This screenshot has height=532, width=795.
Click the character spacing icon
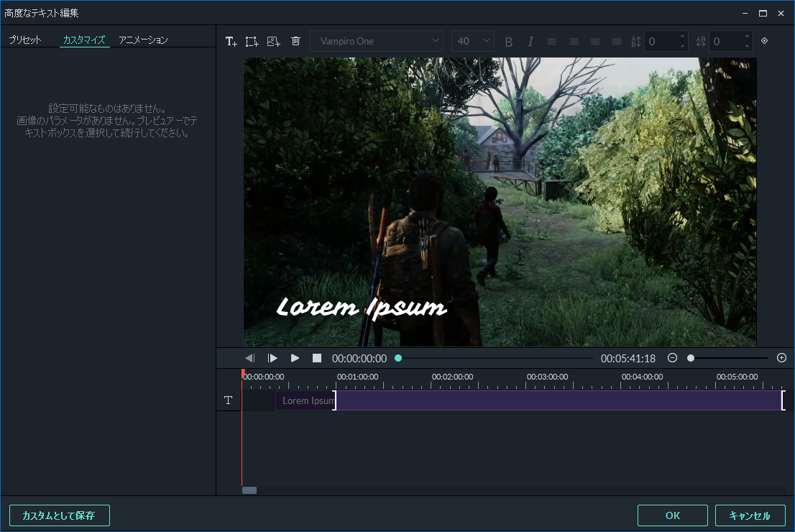[x=701, y=42]
